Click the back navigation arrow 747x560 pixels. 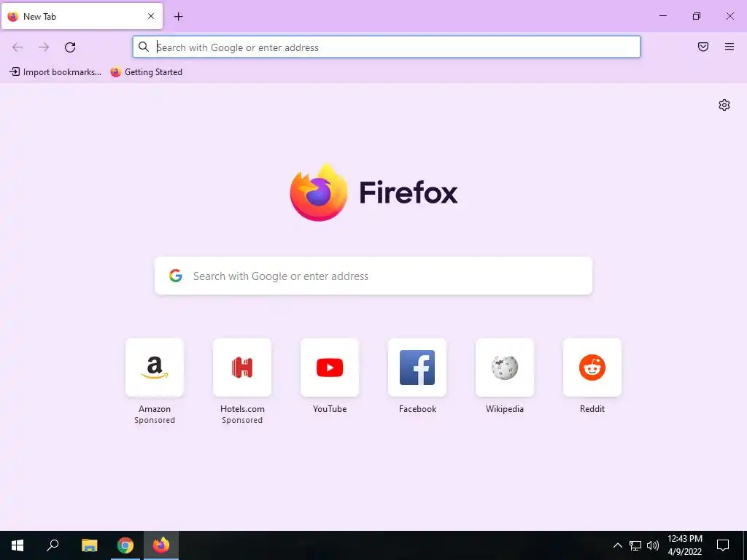pyautogui.click(x=18, y=47)
